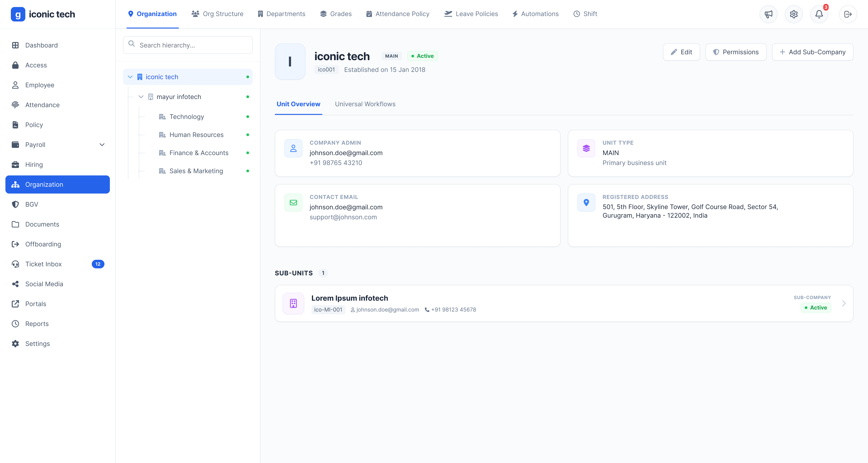The image size is (868, 463).
Task: Open the notifications bell icon
Action: coord(819,14)
